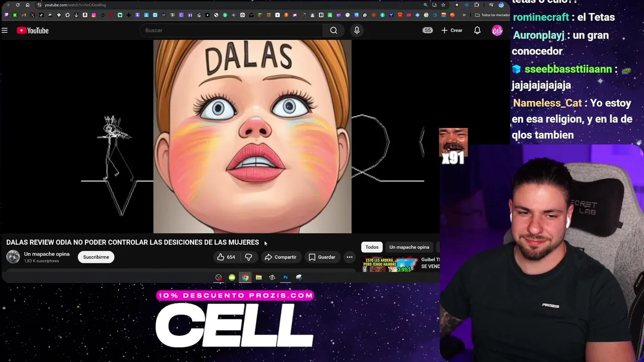This screenshot has height=362, width=644.
Task: Start voice search with microphone icon
Action: click(x=357, y=31)
